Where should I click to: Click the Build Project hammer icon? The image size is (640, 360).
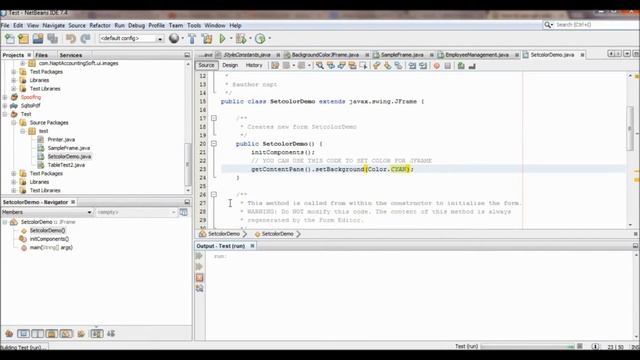pyautogui.click(x=192, y=39)
